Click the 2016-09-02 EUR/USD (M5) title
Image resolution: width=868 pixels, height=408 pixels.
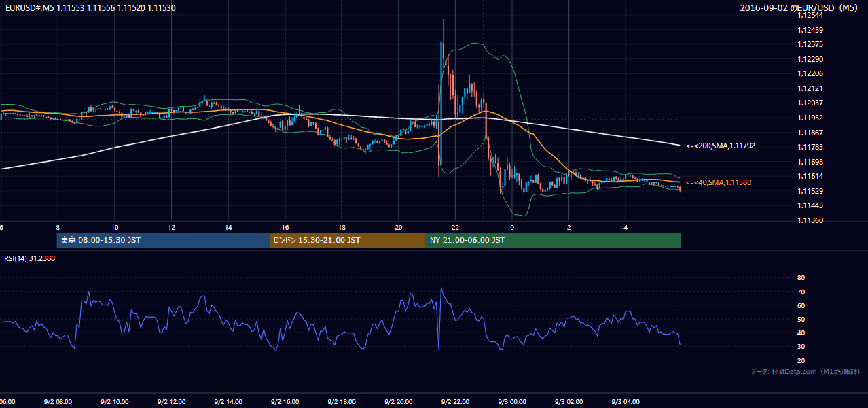799,7
